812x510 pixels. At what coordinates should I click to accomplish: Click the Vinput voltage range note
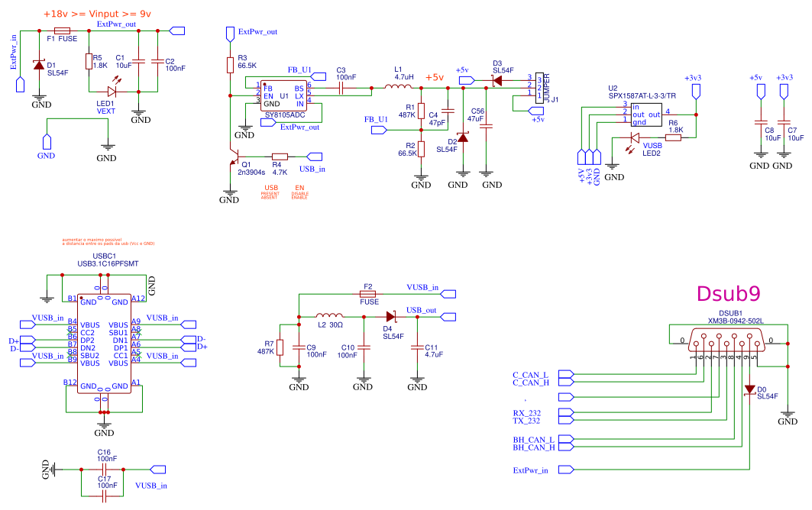coord(97,14)
